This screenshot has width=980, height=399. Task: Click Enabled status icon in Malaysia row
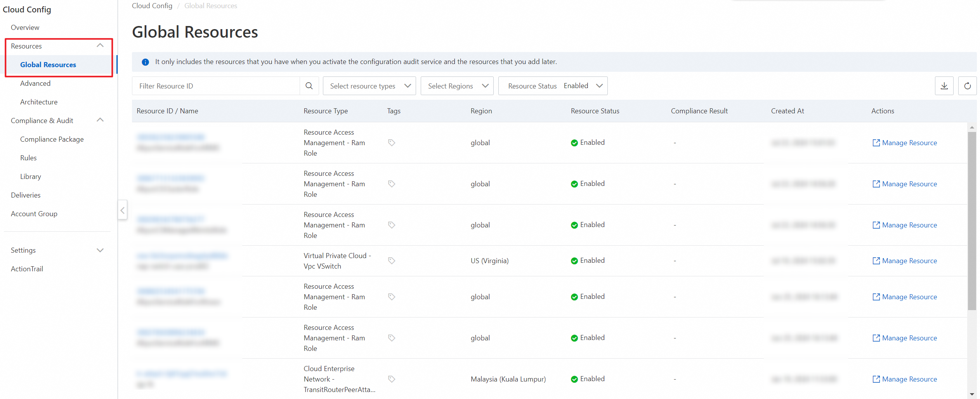574,379
